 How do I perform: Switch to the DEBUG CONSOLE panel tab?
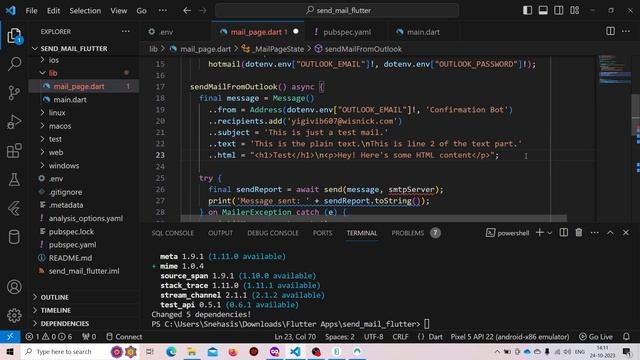pos(273,233)
